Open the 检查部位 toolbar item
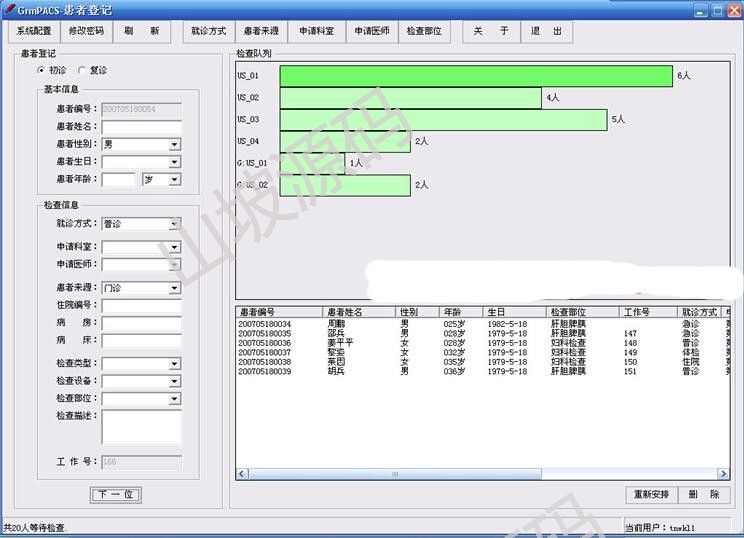The width and height of the screenshot is (744, 538). point(424,31)
